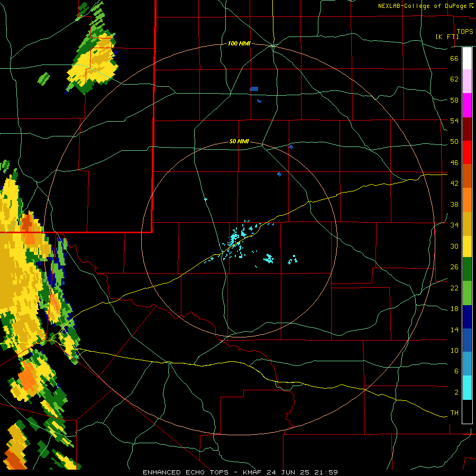Click the "54" scale value

454,121
